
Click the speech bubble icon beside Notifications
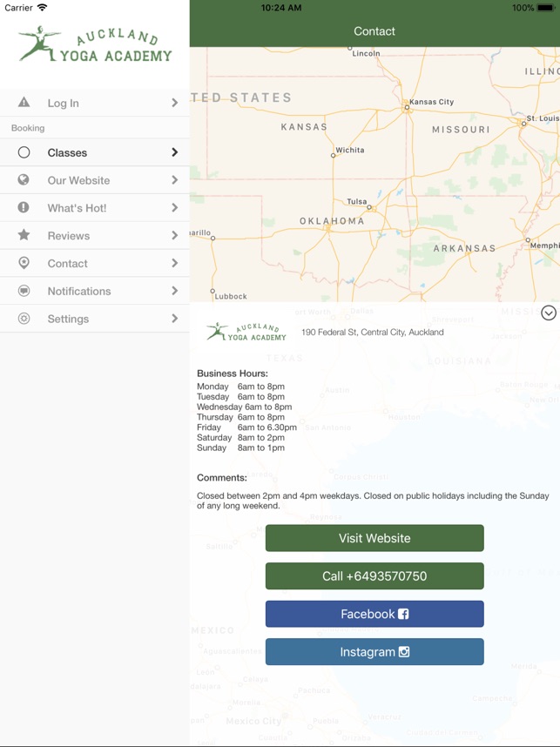tap(24, 291)
